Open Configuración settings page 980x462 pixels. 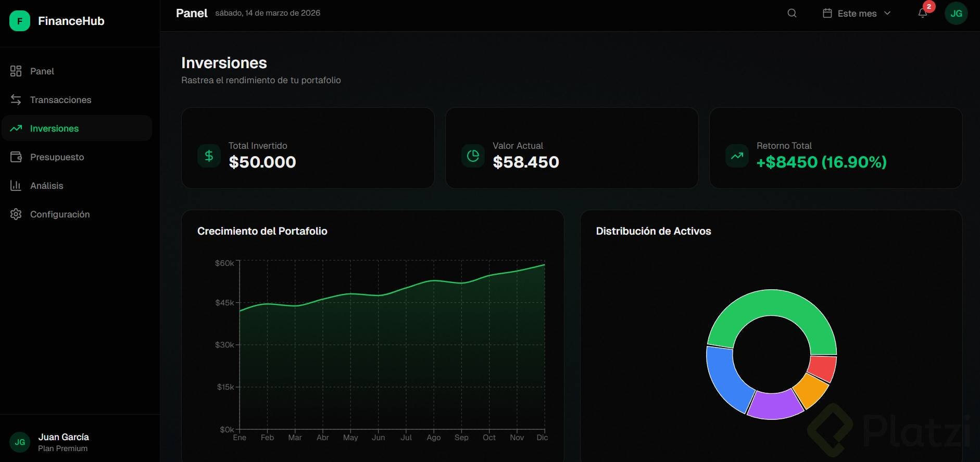click(77, 214)
